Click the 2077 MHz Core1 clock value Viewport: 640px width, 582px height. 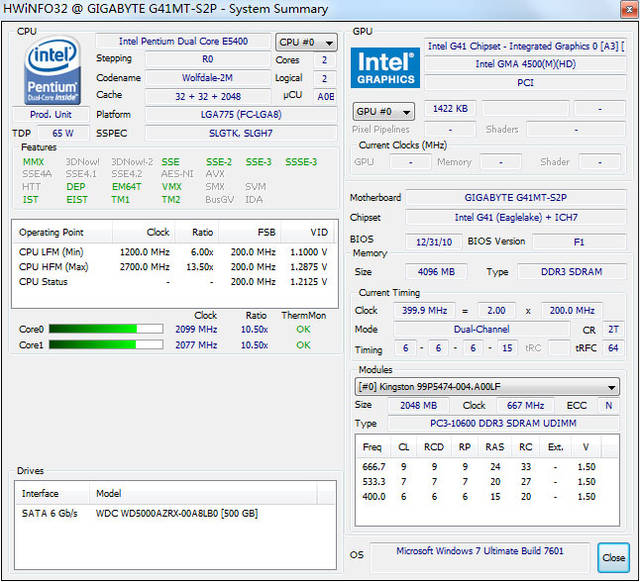(x=196, y=345)
